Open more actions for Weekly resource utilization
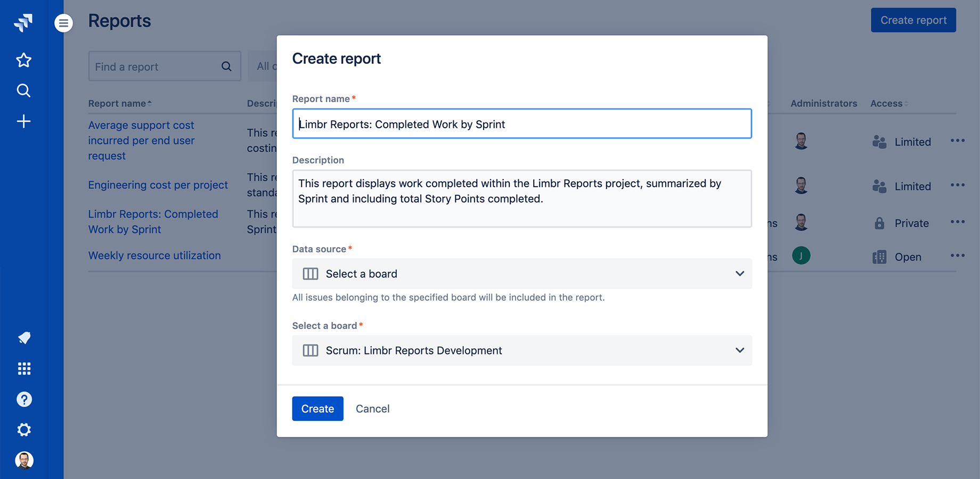Viewport: 980px width, 479px height. [958, 255]
